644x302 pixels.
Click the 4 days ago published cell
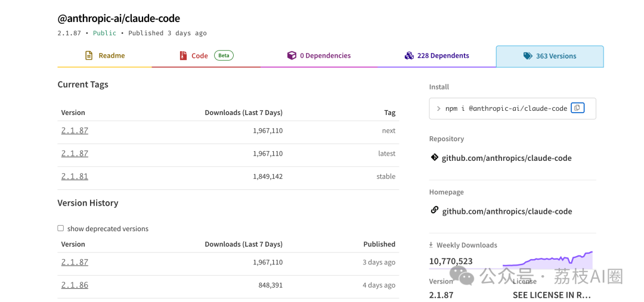coord(379,285)
